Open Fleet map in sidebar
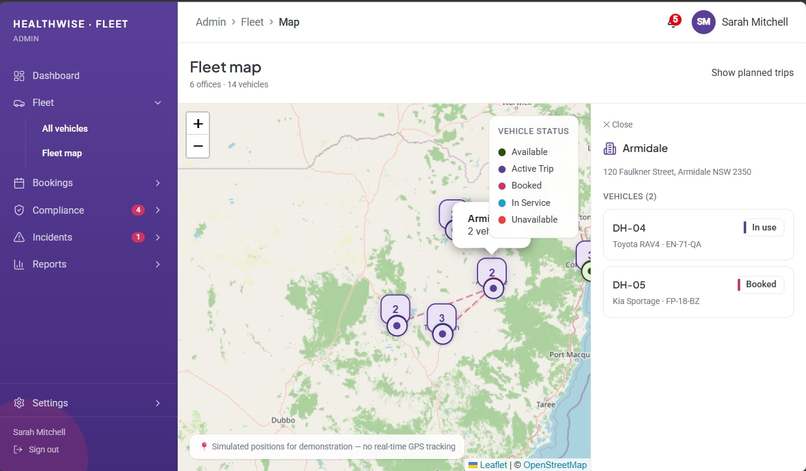The image size is (806, 471). coord(62,153)
